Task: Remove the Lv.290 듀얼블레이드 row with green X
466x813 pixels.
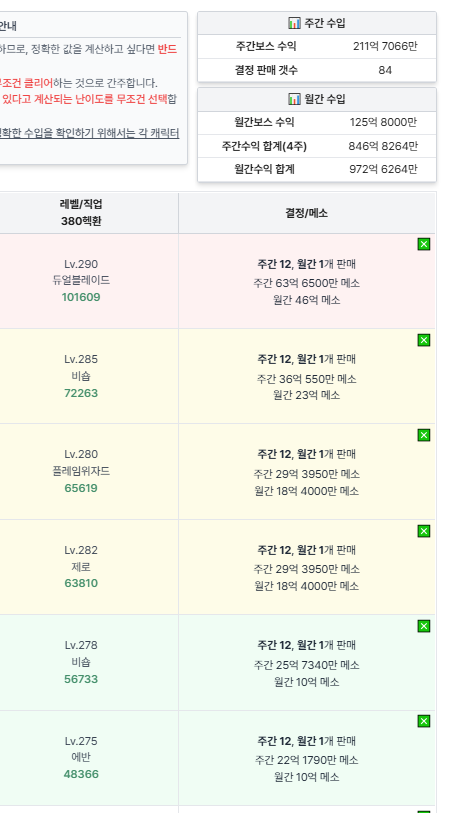Action: [x=423, y=244]
